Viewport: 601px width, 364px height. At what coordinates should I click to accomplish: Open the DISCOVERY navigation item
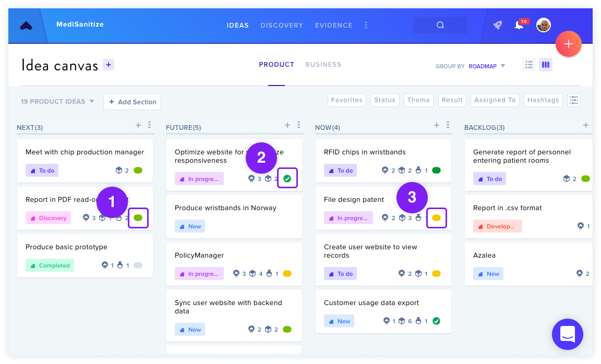tap(282, 25)
